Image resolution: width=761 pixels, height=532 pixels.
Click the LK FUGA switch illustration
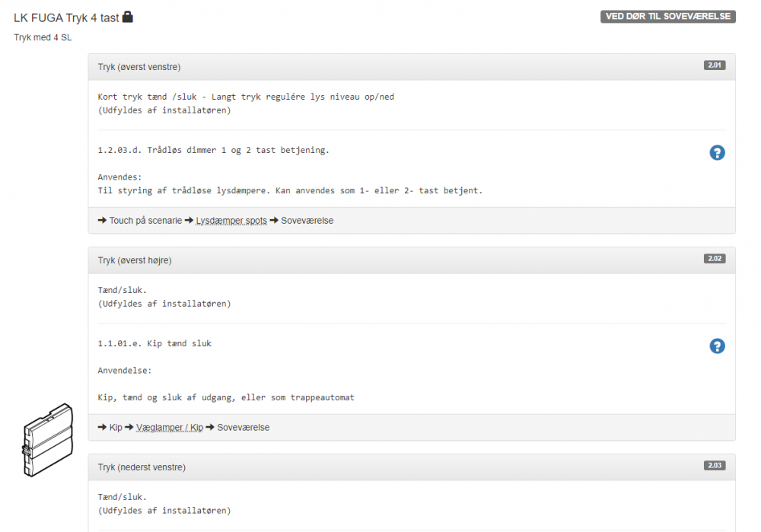(46, 440)
